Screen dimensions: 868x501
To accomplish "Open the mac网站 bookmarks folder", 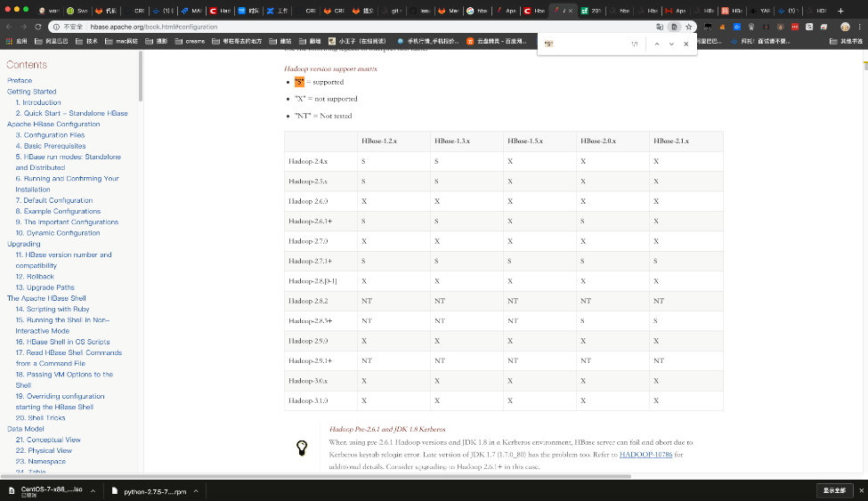I will [x=121, y=41].
